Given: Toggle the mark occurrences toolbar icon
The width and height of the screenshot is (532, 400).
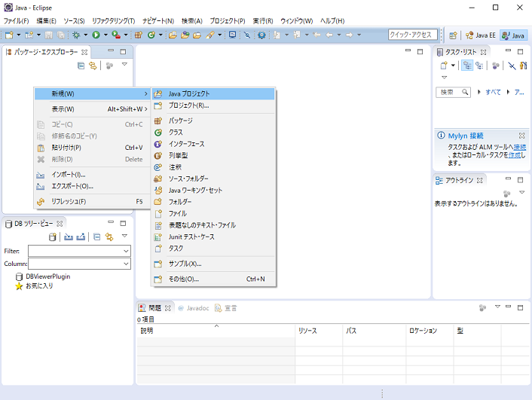Looking at the screenshot, I should 247,35.
